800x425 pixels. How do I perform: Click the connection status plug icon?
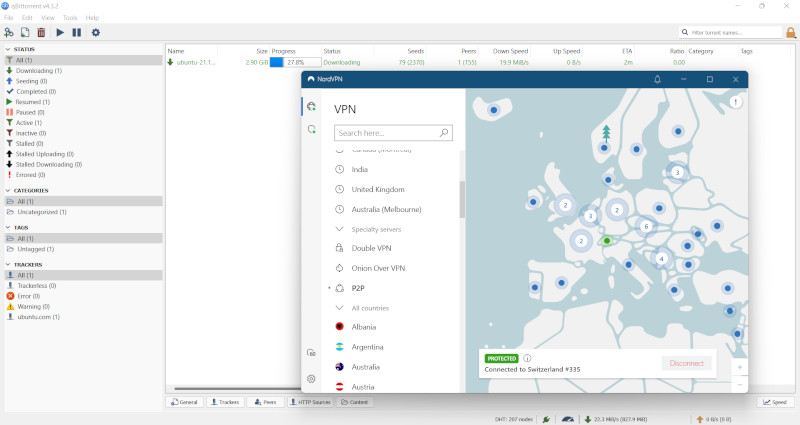[x=546, y=419]
